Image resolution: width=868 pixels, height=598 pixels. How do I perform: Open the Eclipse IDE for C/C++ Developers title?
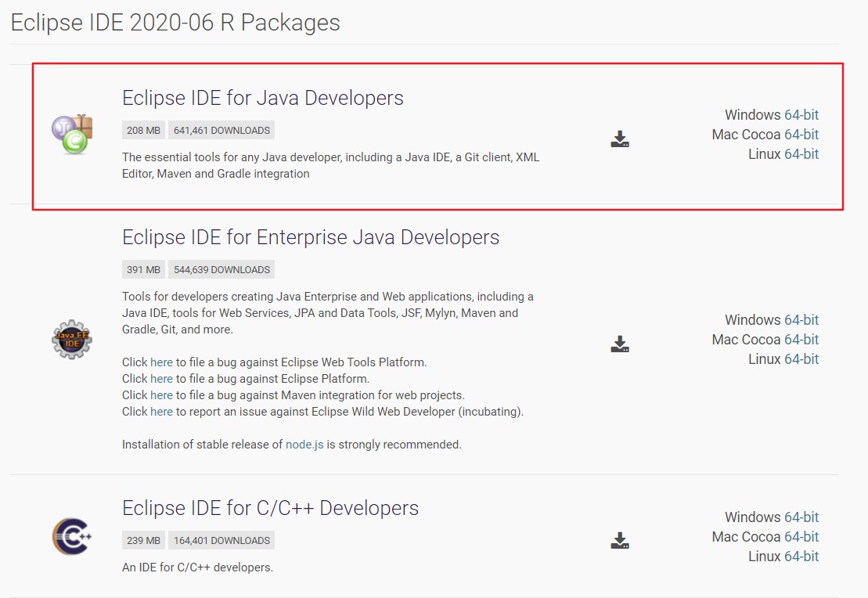(x=270, y=508)
